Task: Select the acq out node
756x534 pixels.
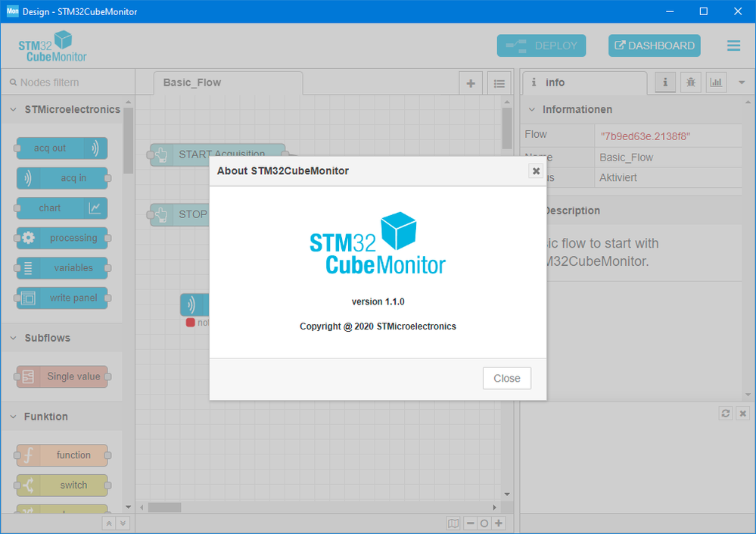Action: point(62,148)
